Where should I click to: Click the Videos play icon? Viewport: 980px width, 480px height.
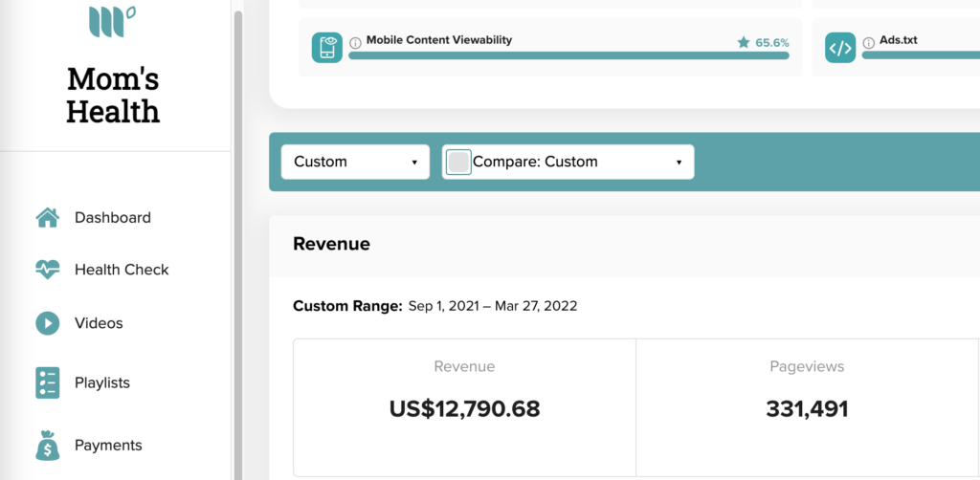click(x=48, y=323)
